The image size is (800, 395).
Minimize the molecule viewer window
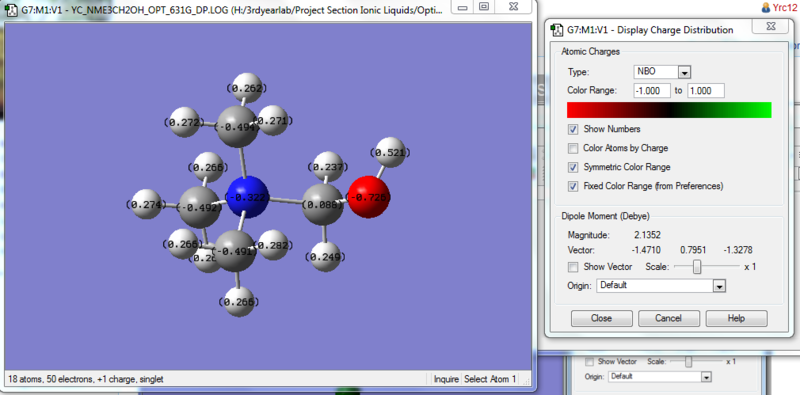tap(462, 7)
